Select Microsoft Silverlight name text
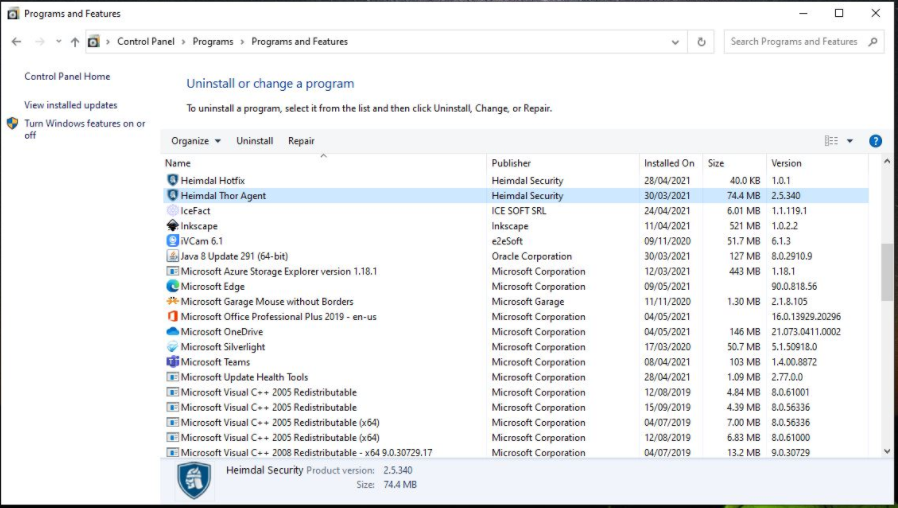This screenshot has width=898, height=508. click(223, 347)
